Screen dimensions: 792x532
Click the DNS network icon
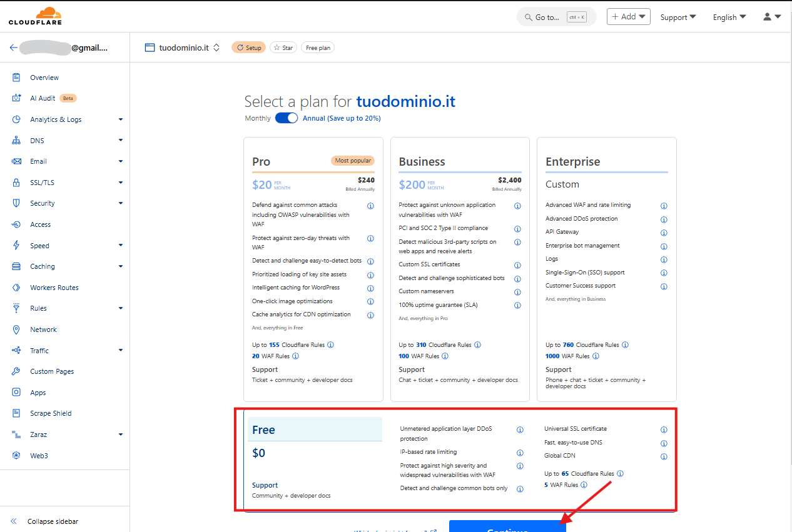[17, 141]
